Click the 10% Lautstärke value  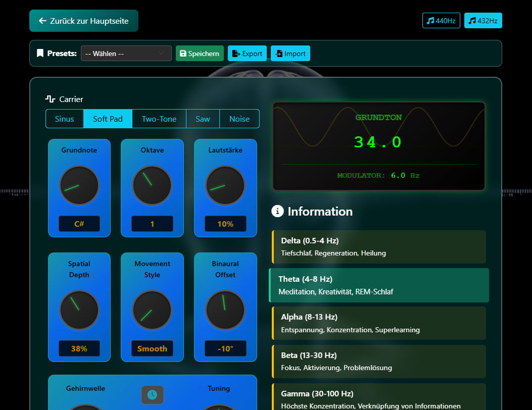click(x=225, y=224)
